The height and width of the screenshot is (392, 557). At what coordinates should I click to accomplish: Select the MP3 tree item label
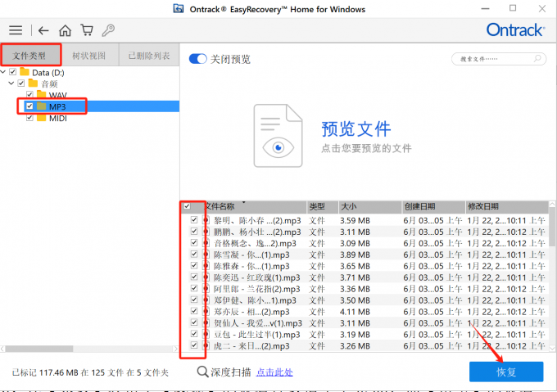coord(57,106)
